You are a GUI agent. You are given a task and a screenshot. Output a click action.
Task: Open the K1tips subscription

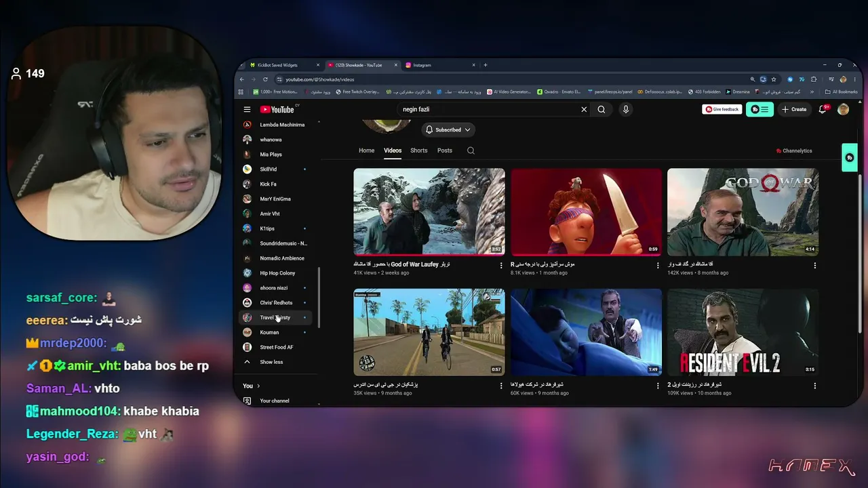tap(275, 228)
